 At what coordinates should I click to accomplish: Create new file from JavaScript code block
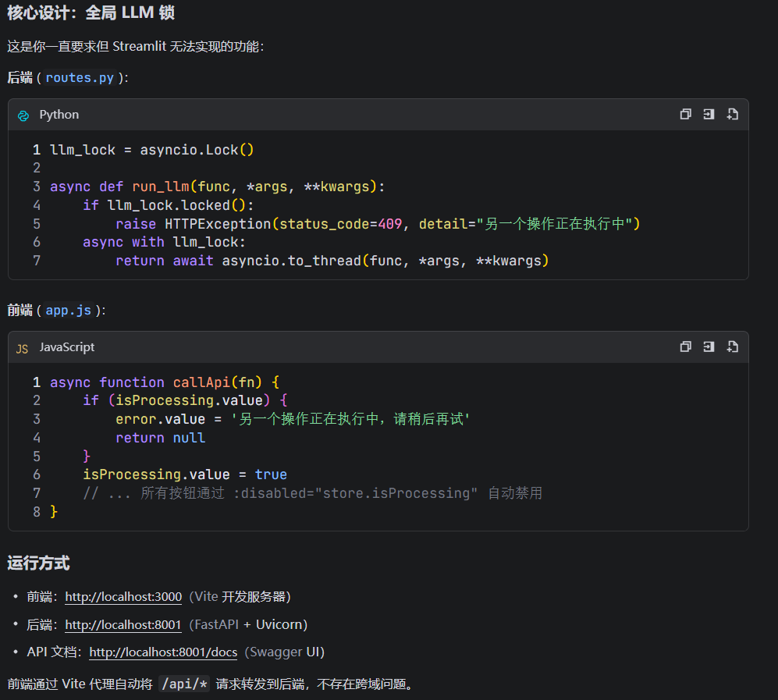point(732,346)
